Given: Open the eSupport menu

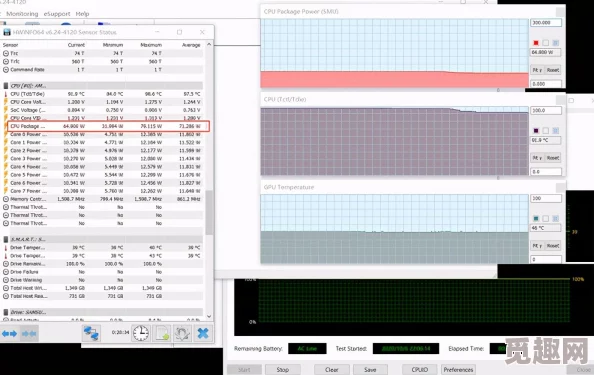Looking at the screenshot, I should [x=57, y=14].
